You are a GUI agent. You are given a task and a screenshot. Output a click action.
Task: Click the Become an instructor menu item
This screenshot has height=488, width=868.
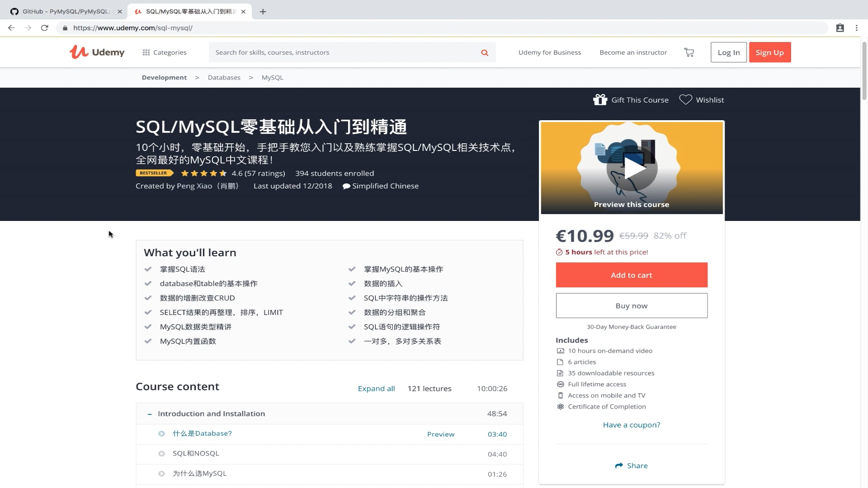point(633,52)
